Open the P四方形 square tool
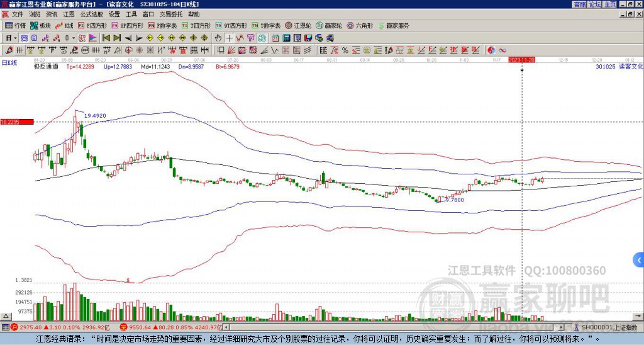 click(92, 25)
